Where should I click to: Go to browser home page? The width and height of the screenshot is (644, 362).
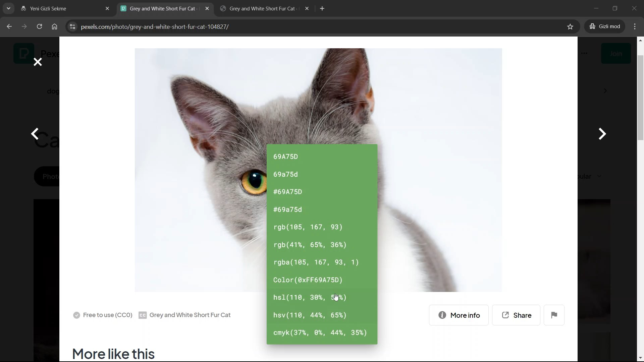(54, 26)
